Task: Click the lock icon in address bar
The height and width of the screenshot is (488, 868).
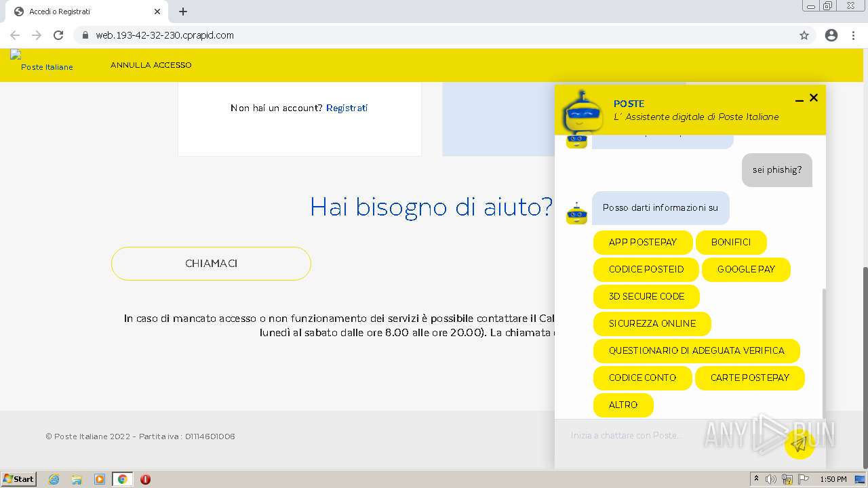Action: (x=85, y=35)
